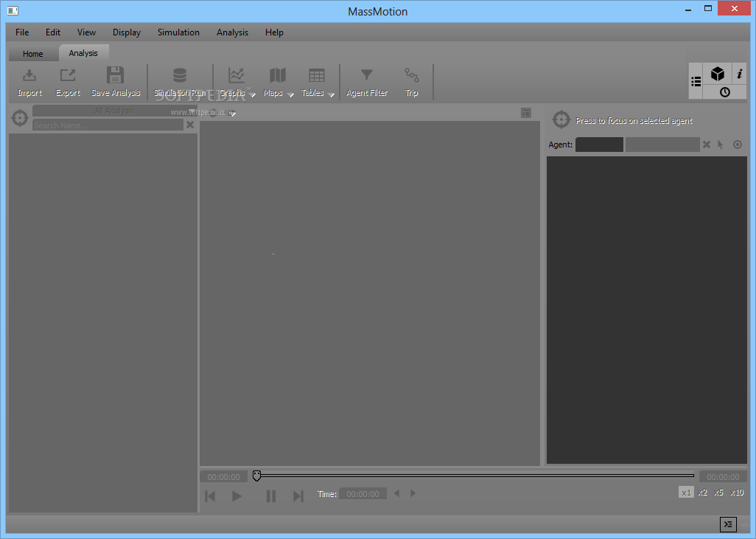The width and height of the screenshot is (756, 539).
Task: Click the Save Analysis floppy icon
Action: coord(115,75)
